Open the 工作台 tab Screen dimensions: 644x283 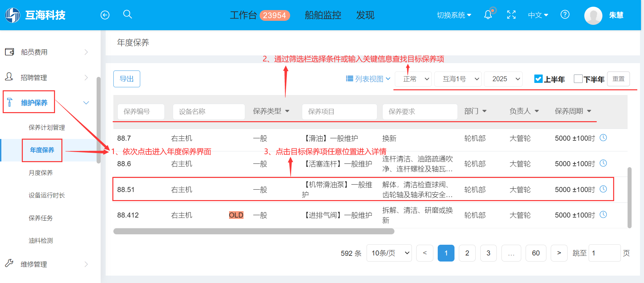click(244, 15)
